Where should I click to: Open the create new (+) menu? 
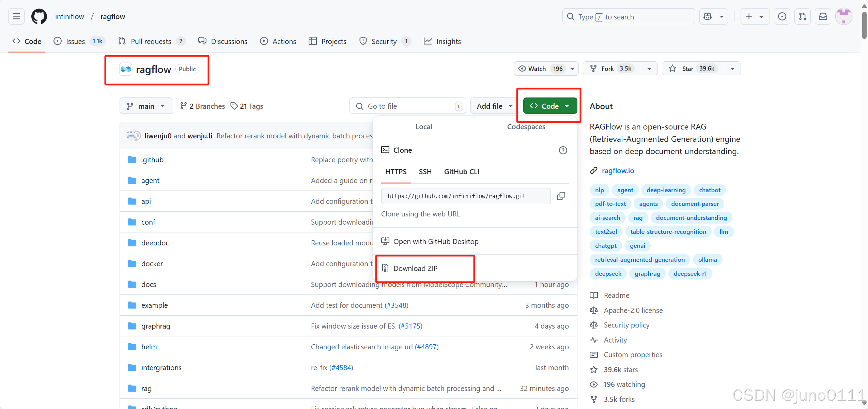(755, 16)
